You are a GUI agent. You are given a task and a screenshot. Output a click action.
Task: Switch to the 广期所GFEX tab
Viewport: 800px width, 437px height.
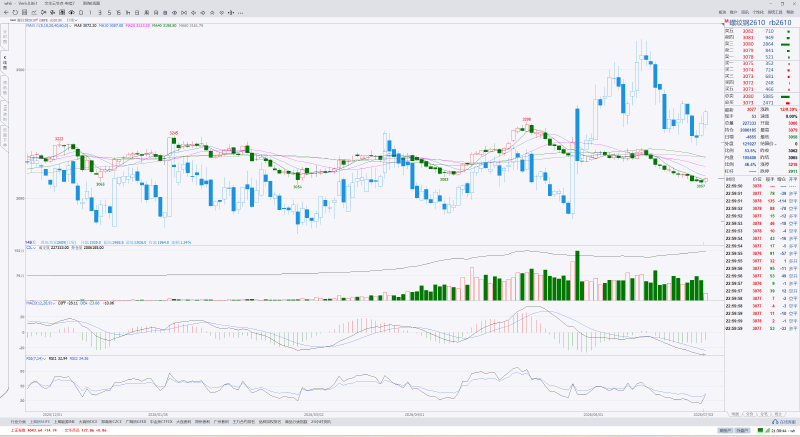tap(136, 422)
